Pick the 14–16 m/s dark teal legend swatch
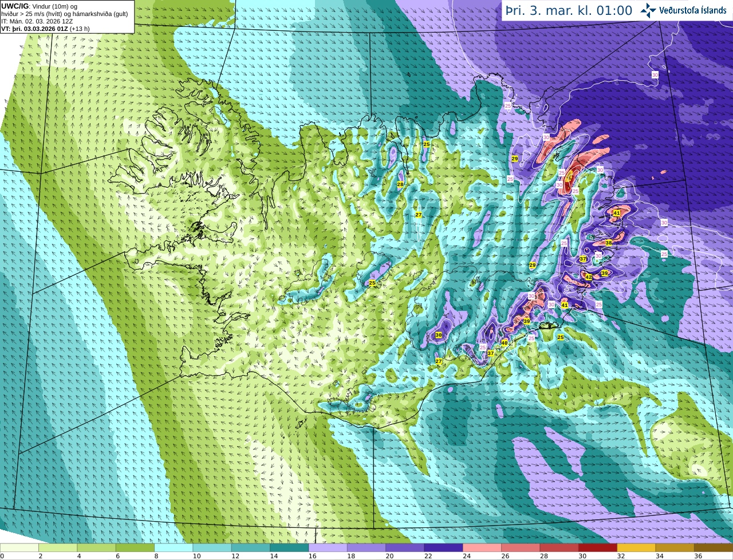This screenshot has width=733, height=560. coord(289,547)
